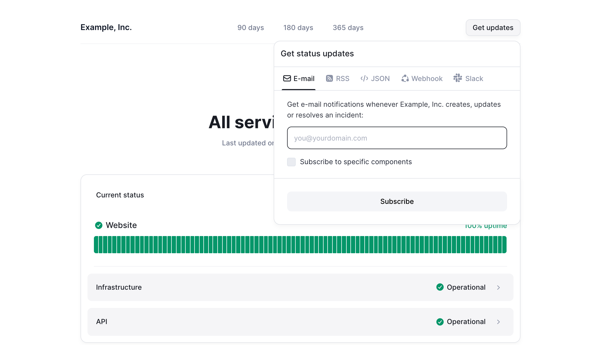This screenshot has width=601, height=364.
Task: Switch to the Slack tab
Action: (468, 79)
